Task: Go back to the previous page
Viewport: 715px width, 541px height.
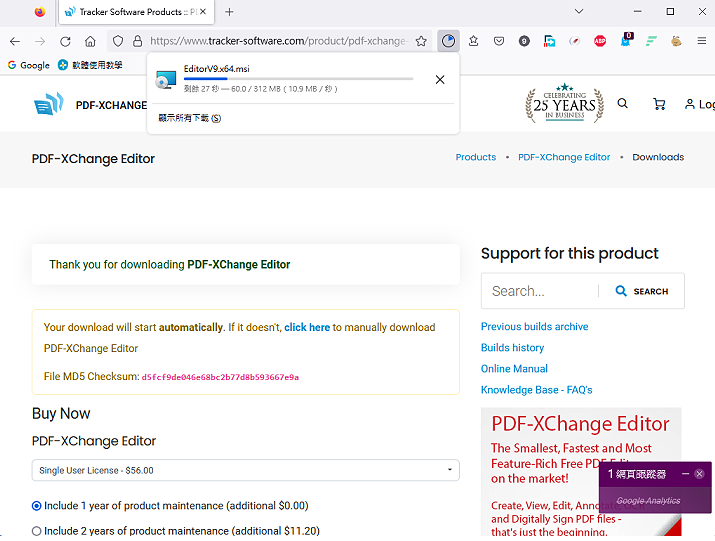Action: point(15,42)
